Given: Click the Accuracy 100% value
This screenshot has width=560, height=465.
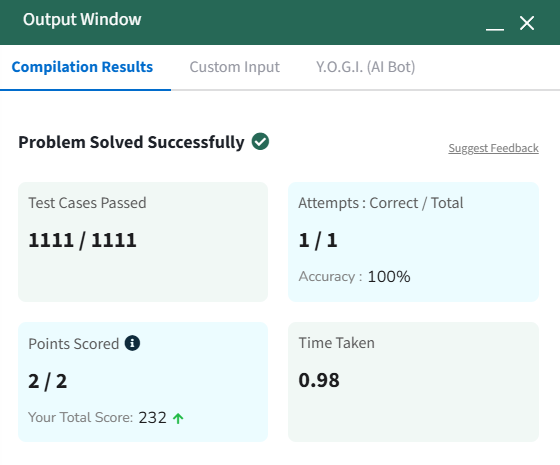Looking at the screenshot, I should point(389,276).
